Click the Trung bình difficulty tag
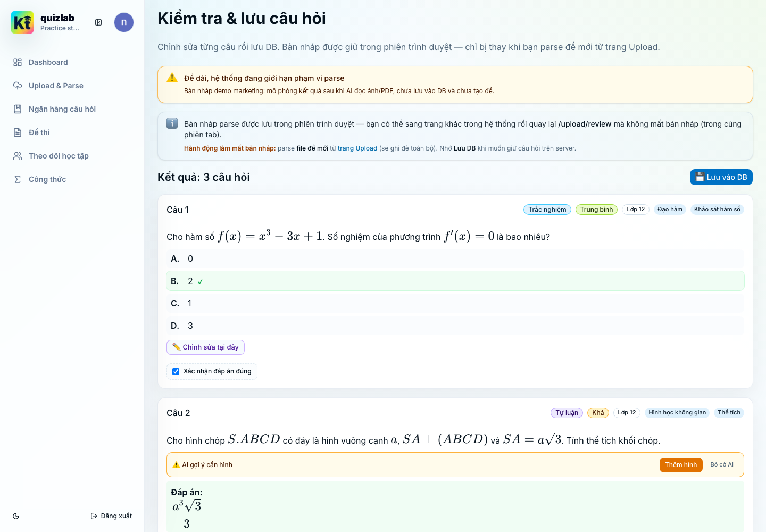Image resolution: width=766 pixels, height=532 pixels. click(596, 210)
